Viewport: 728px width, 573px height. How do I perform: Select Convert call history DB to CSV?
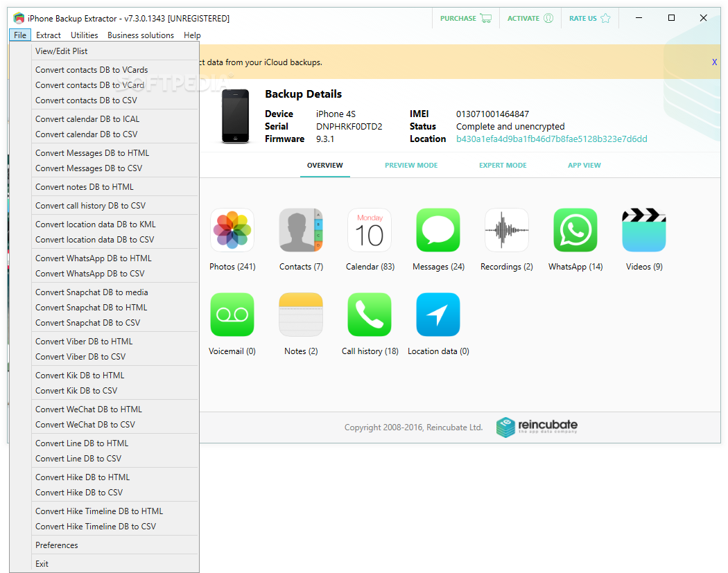(x=115, y=205)
